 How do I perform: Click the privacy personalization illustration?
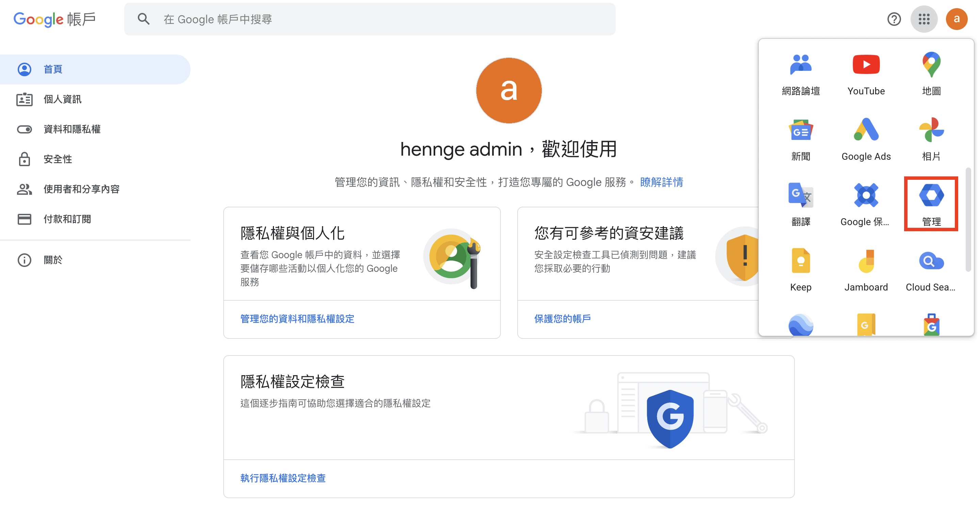(x=453, y=258)
